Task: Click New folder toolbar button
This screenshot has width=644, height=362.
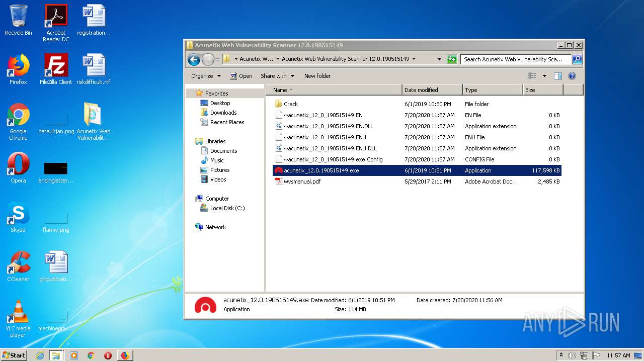Action: coord(317,76)
